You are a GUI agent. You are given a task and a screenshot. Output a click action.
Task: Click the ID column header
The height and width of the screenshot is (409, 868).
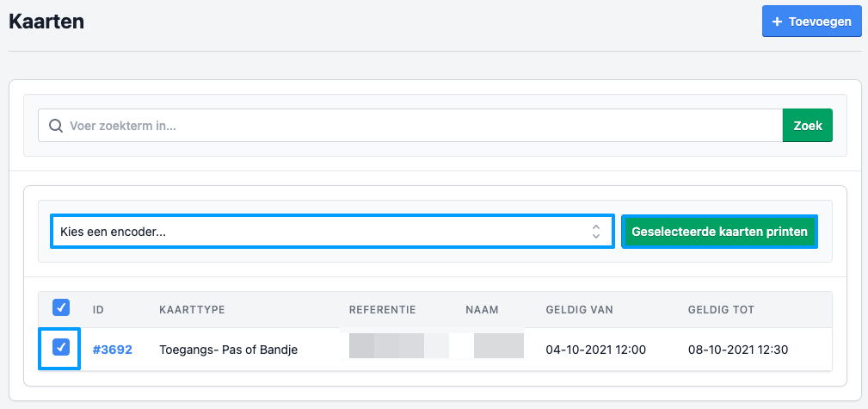click(98, 310)
